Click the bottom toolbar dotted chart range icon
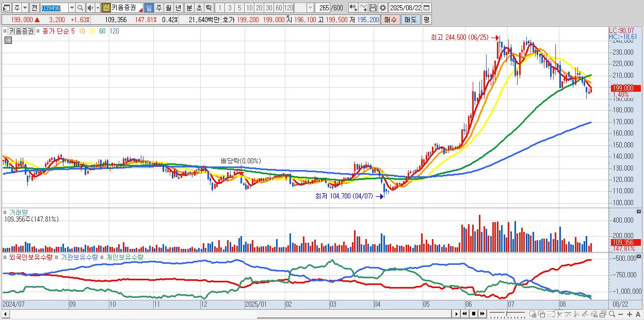 [550, 314]
